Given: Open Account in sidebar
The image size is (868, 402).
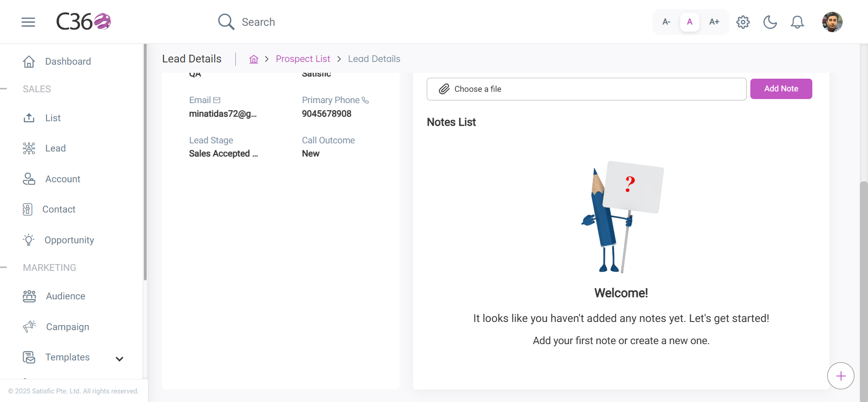Looking at the screenshot, I should (63, 179).
